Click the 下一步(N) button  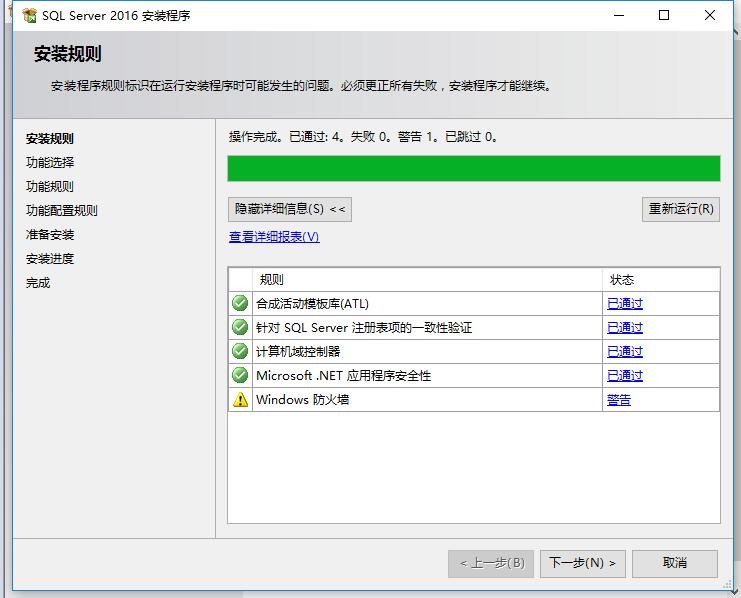coord(582,563)
